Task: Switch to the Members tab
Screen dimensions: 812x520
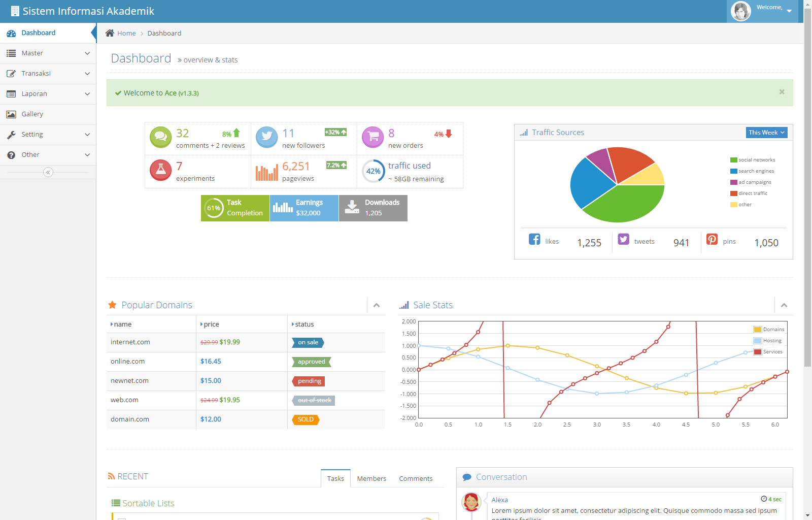Action: 371,478
